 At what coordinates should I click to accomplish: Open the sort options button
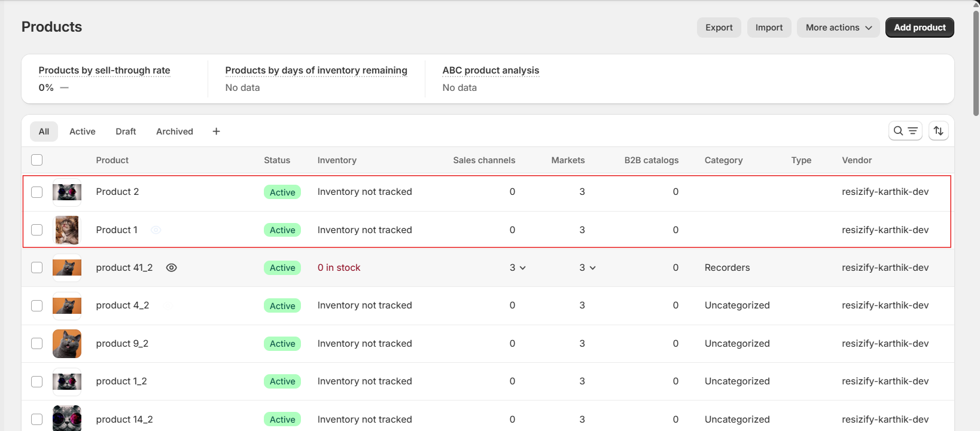(938, 131)
